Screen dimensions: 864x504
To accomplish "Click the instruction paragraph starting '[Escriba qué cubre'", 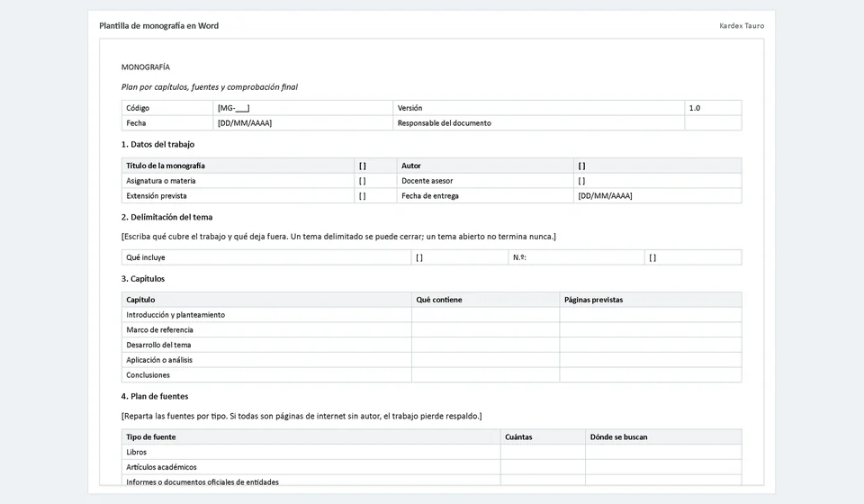I will [x=338, y=237].
